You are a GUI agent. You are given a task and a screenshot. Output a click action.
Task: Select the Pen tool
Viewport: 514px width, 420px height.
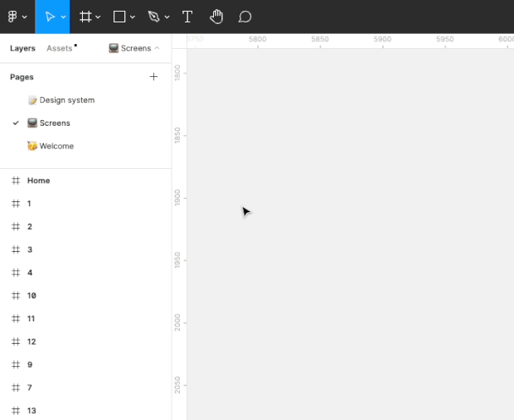pos(153,17)
